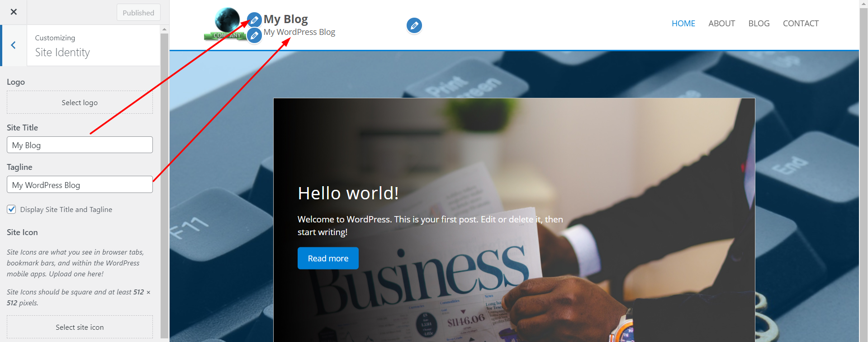Click the Select logo button
Screen dimensions: 868x342
coord(80,102)
